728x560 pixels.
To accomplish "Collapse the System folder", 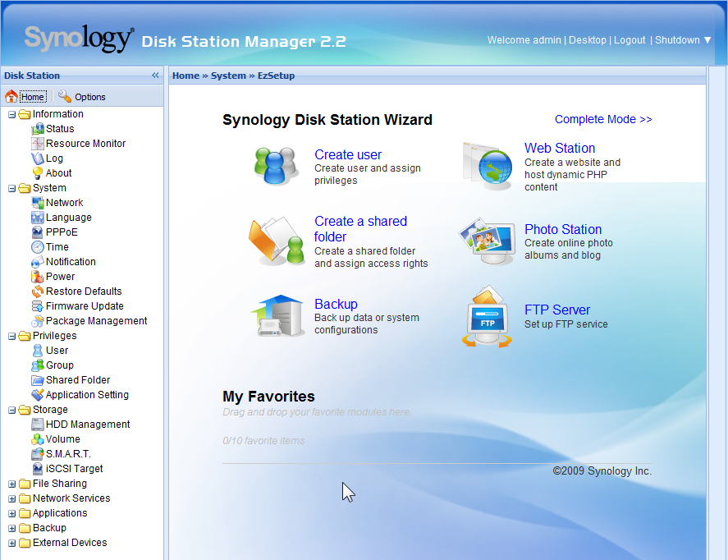I will click(x=12, y=188).
